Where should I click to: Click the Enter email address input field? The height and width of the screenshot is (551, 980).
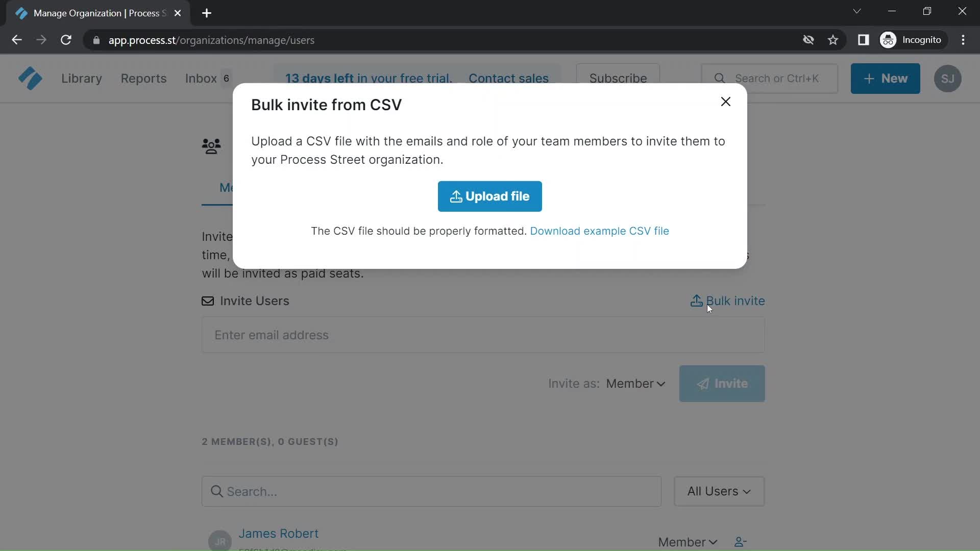tap(484, 336)
